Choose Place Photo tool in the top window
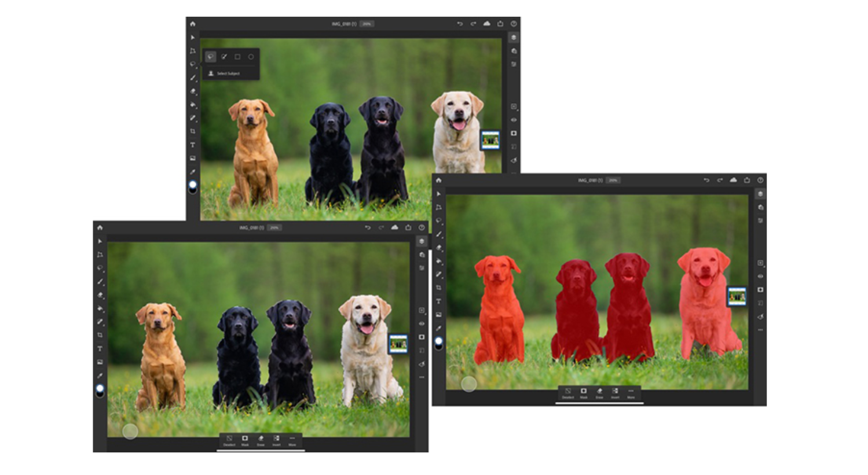 (193, 158)
